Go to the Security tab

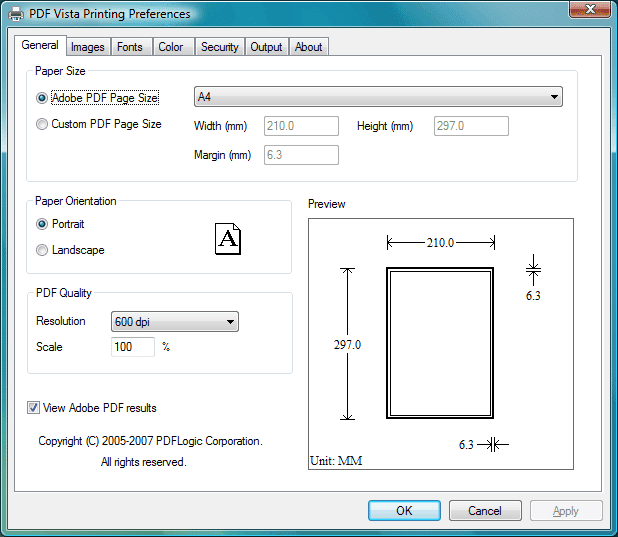click(x=220, y=47)
